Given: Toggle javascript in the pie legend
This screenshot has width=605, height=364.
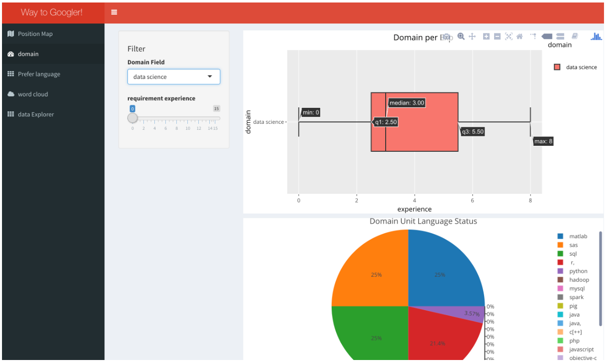Looking at the screenshot, I should (576, 350).
